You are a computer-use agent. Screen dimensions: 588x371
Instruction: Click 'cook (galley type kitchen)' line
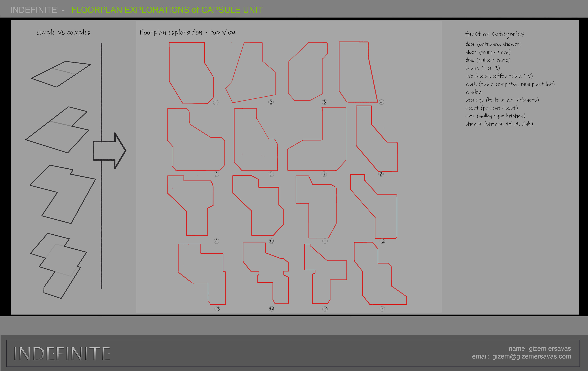pos(495,115)
